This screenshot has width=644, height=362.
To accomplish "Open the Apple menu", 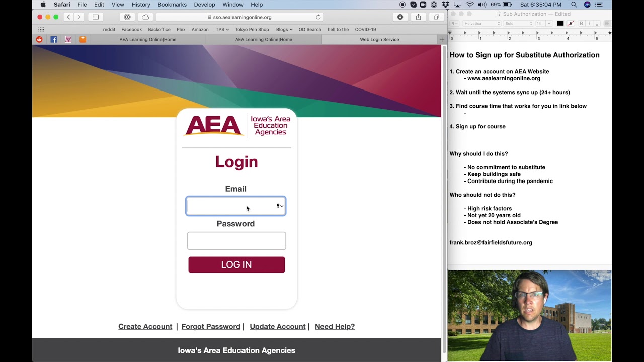I will pos(43,5).
